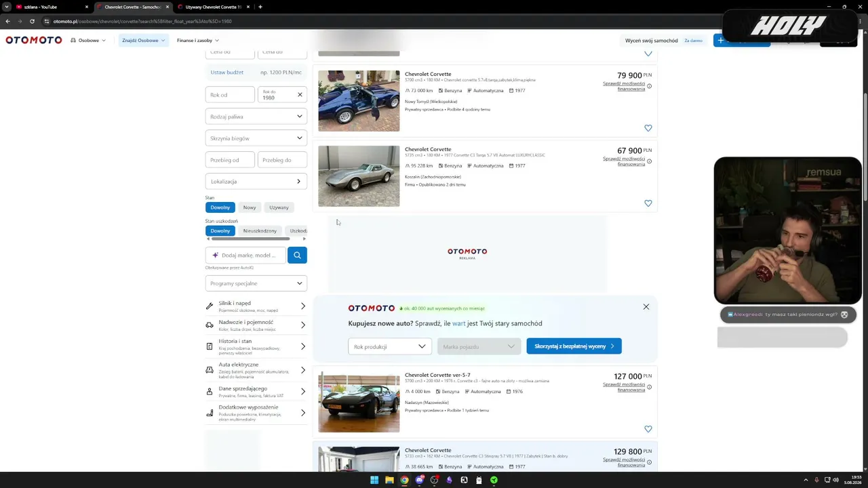This screenshot has height=488, width=868.
Task: Click financing info icon beside 79 900 price
Action: tap(649, 86)
